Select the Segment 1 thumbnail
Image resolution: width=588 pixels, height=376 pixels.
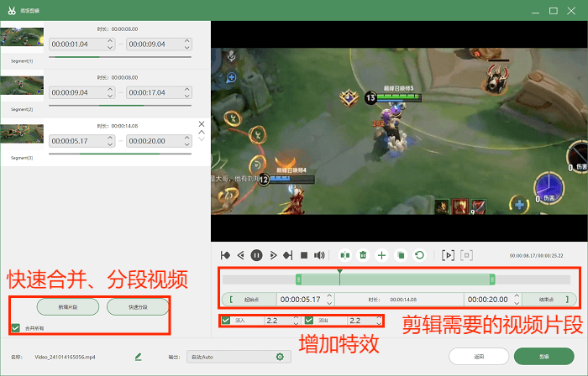[x=22, y=37]
